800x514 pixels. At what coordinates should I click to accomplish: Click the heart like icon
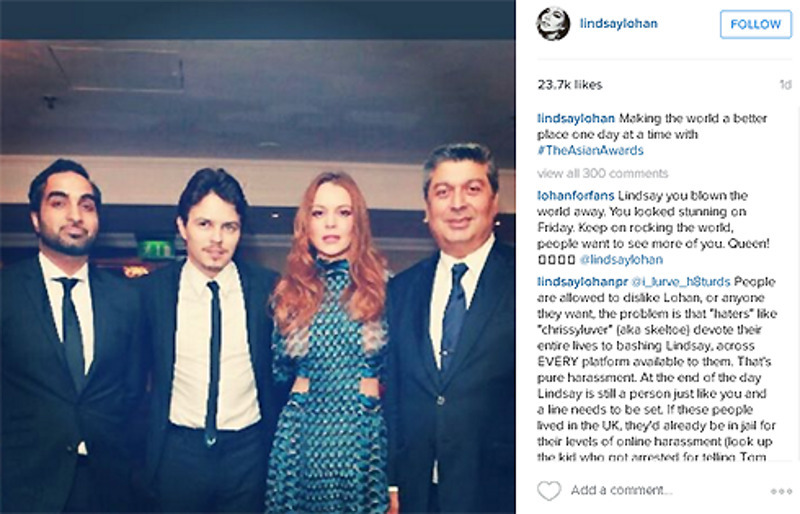[x=549, y=491]
